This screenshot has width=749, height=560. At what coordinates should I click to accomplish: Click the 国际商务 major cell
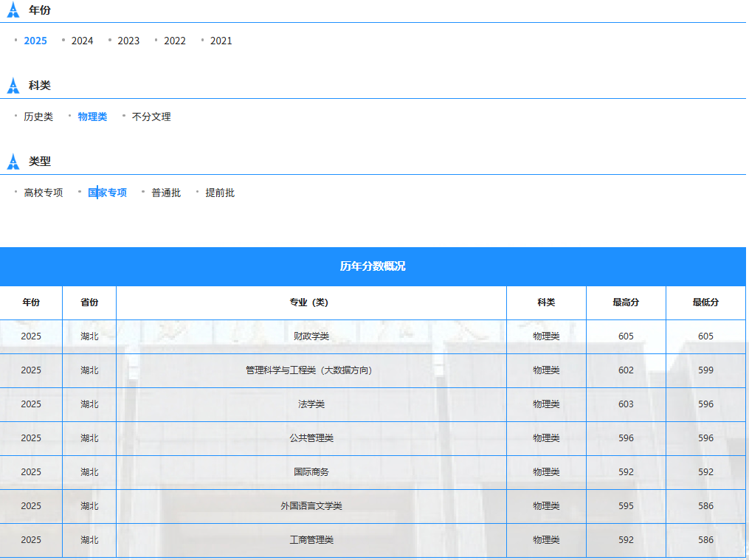311,472
